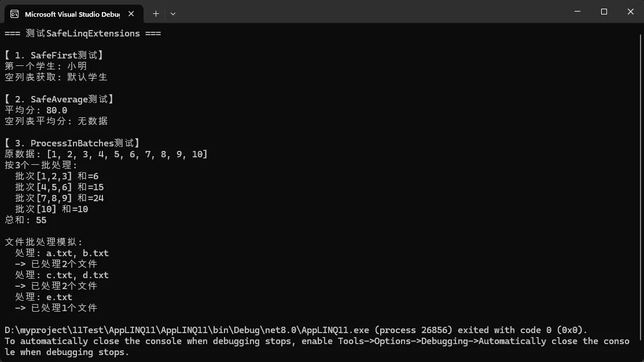This screenshot has height=362, width=644.
Task: Expand the new tab profile dropdown chevron
Action: 173,13
